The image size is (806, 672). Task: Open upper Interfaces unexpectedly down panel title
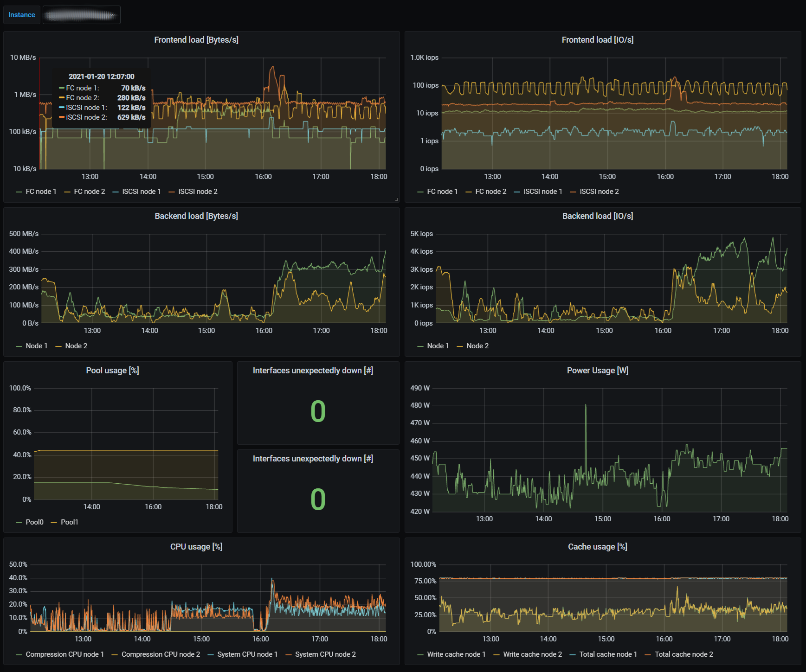tap(313, 371)
